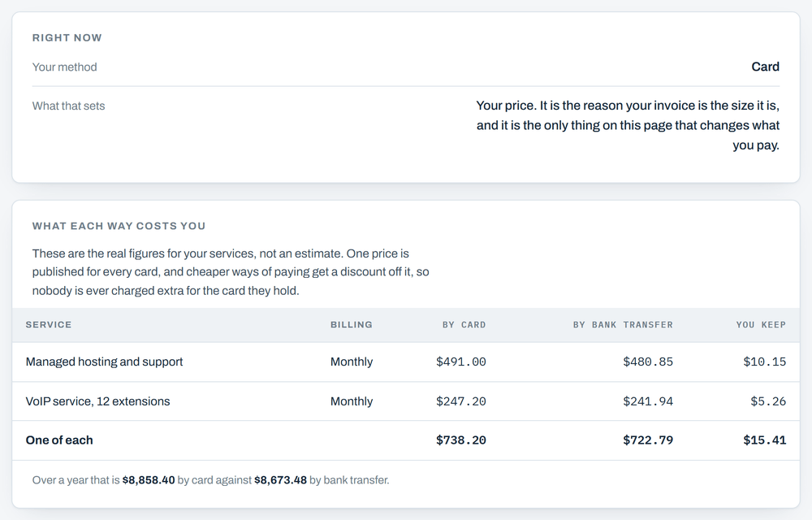Click the 'Card' payment method value

pos(765,67)
